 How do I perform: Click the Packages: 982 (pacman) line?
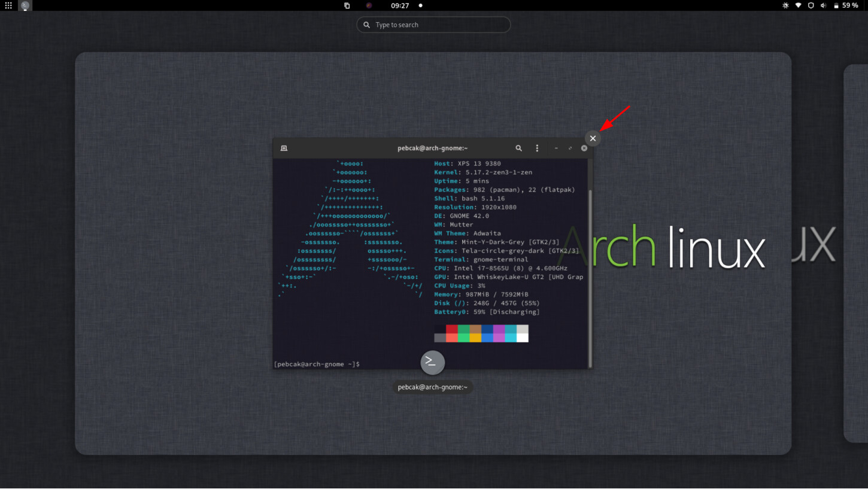504,190
